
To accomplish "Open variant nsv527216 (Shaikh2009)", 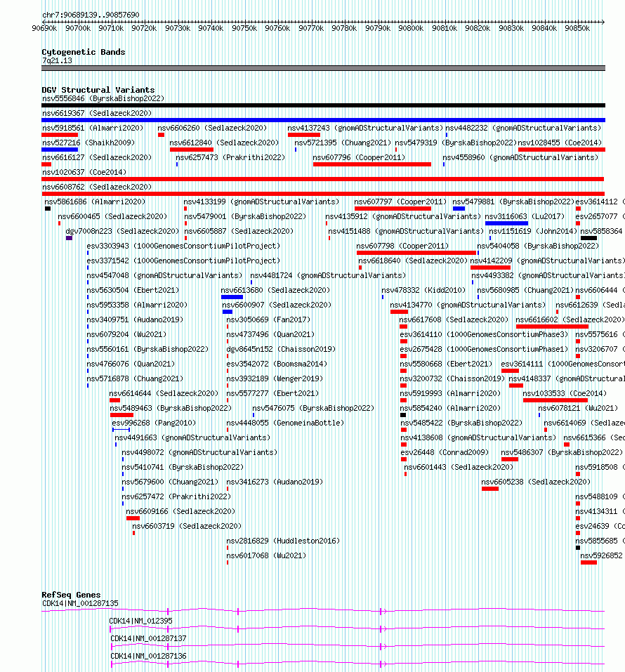I will [88, 143].
